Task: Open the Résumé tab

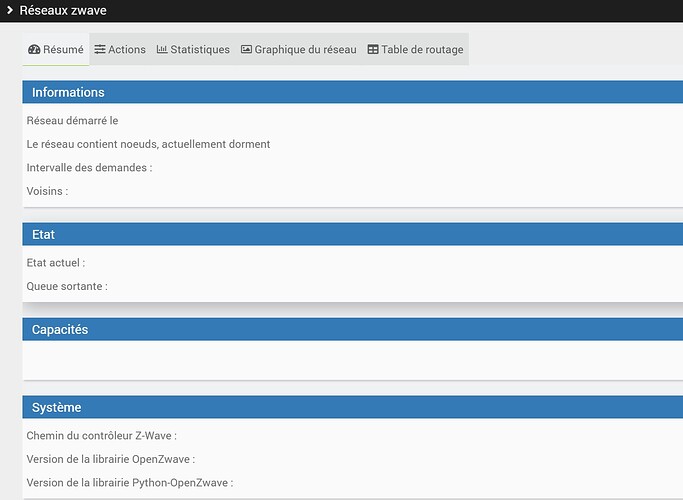Action: point(56,49)
